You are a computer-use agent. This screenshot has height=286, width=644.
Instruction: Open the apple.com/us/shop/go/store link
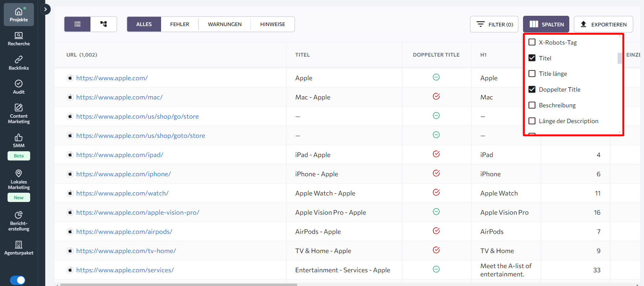click(137, 116)
